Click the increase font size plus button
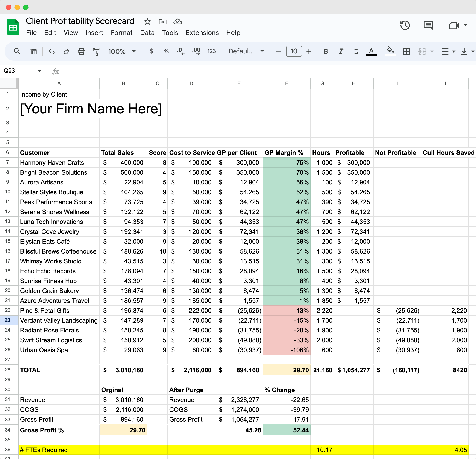 point(309,51)
